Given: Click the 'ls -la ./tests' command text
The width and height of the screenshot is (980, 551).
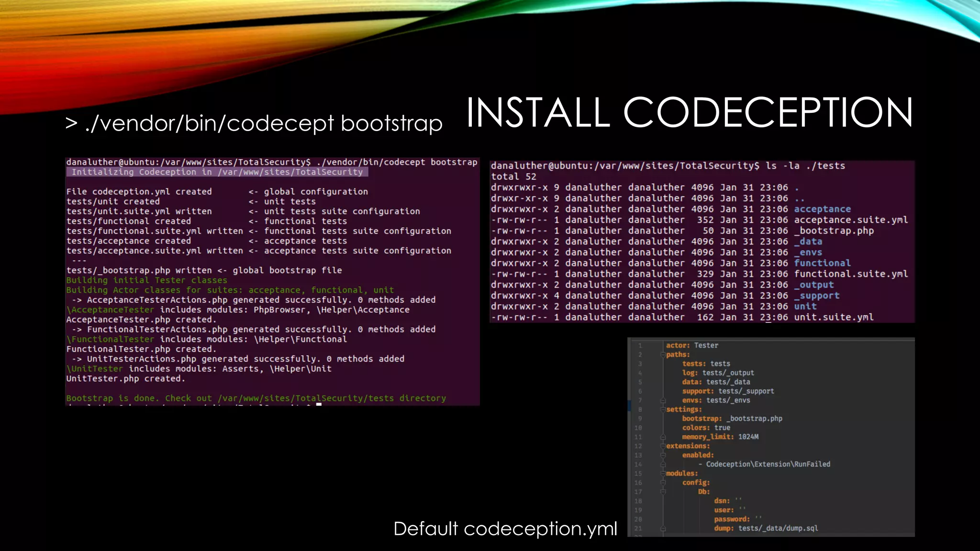Looking at the screenshot, I should pyautogui.click(x=805, y=166).
